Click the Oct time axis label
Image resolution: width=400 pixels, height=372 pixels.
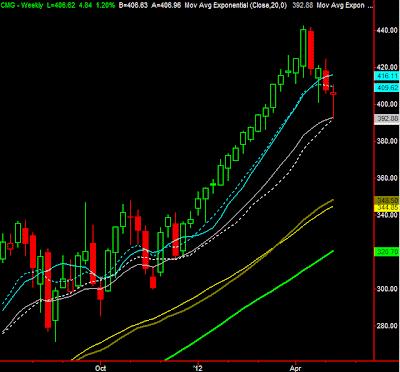tap(100, 368)
